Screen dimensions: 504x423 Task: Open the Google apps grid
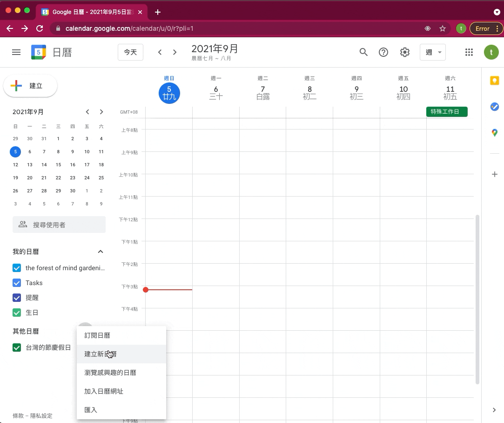[x=469, y=52]
